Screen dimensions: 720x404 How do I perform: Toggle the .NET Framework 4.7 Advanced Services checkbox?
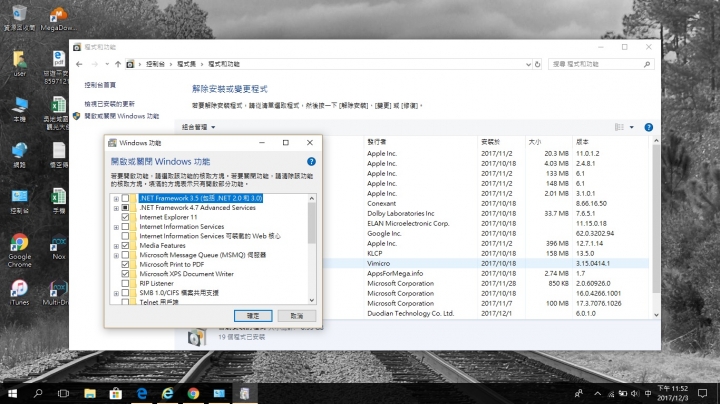tap(125, 208)
